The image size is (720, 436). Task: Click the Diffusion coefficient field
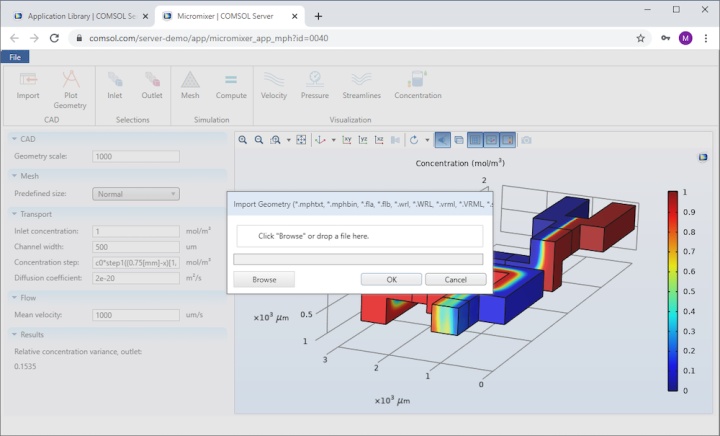coord(136,278)
